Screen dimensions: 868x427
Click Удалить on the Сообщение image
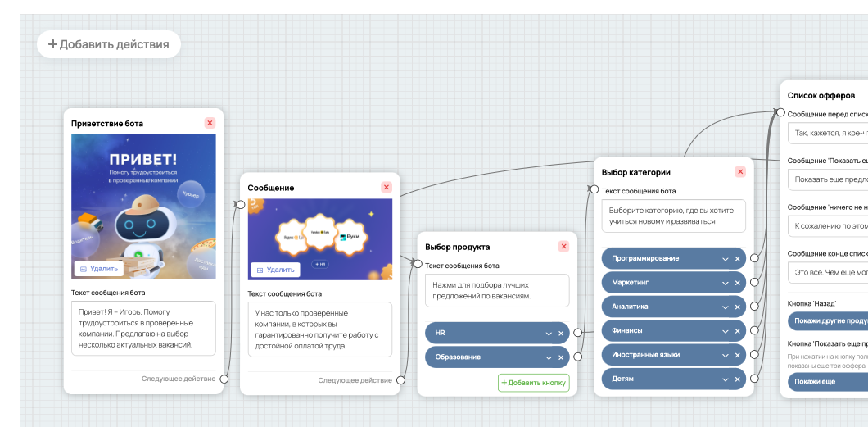[275, 270]
